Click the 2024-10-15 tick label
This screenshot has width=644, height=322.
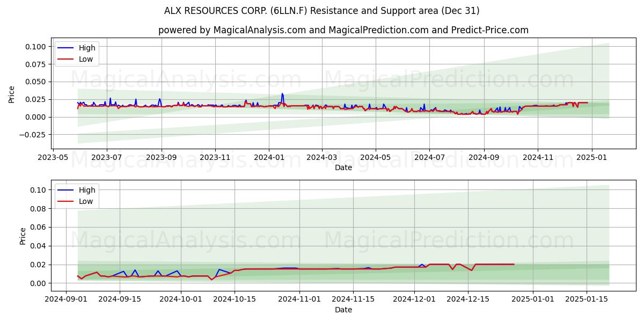click(234, 300)
